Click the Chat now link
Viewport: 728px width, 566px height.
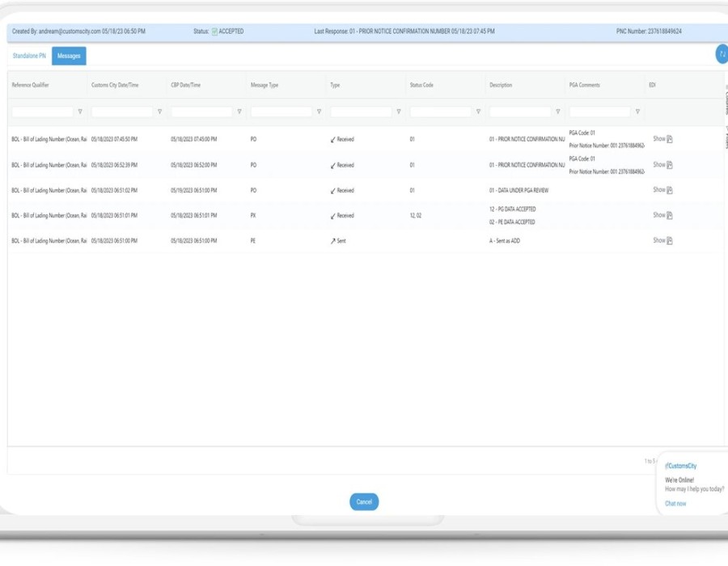[675, 504]
